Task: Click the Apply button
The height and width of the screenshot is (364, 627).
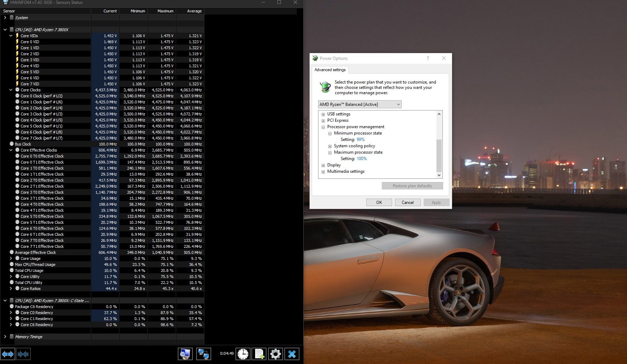Action: click(x=436, y=203)
